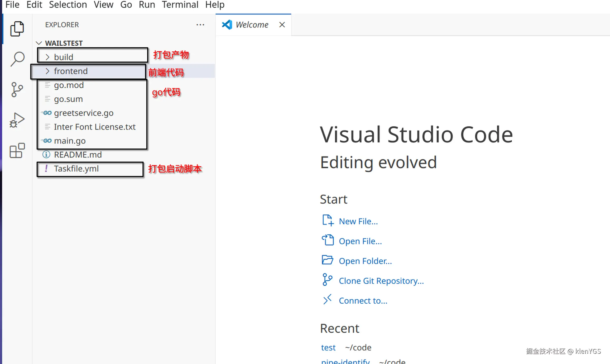Click the Open Folder icon under Start
Image resolution: width=610 pixels, height=364 pixels.
pyautogui.click(x=327, y=260)
